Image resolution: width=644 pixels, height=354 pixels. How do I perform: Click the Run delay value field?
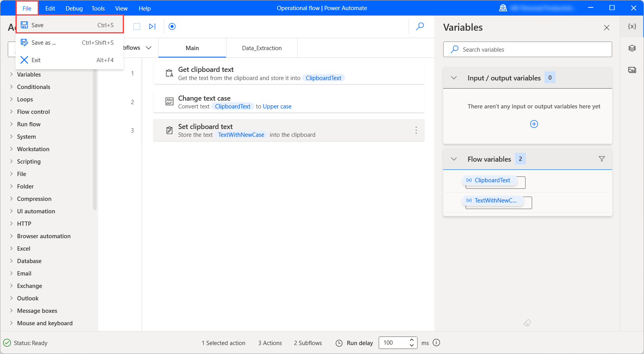click(393, 343)
